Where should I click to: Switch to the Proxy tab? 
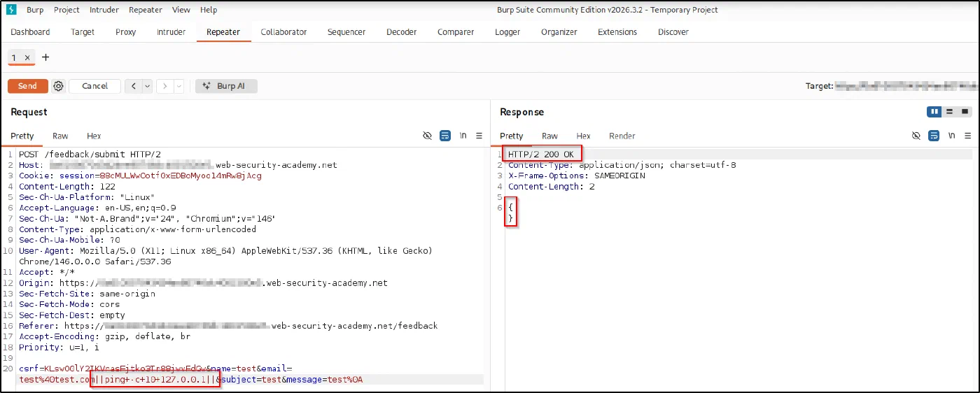(126, 32)
